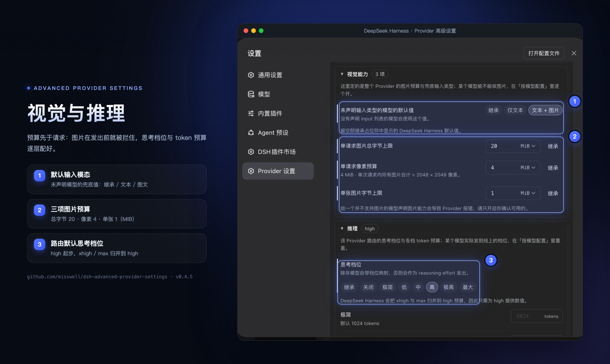The width and height of the screenshot is (610, 364).
Task: Click 继承 beside 单请求图片总字节上限
Action: pos(553,146)
